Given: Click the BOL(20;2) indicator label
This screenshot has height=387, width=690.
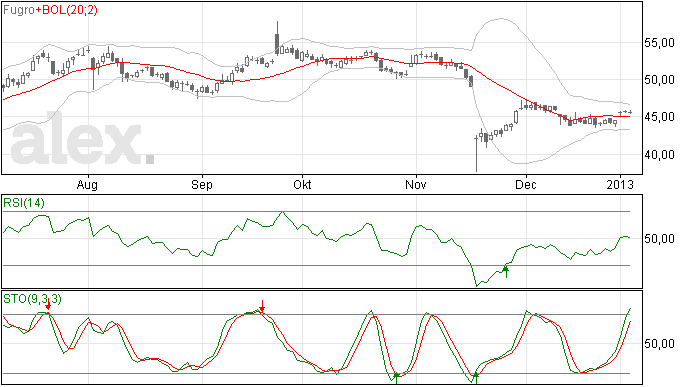Looking at the screenshot, I should tap(70, 10).
